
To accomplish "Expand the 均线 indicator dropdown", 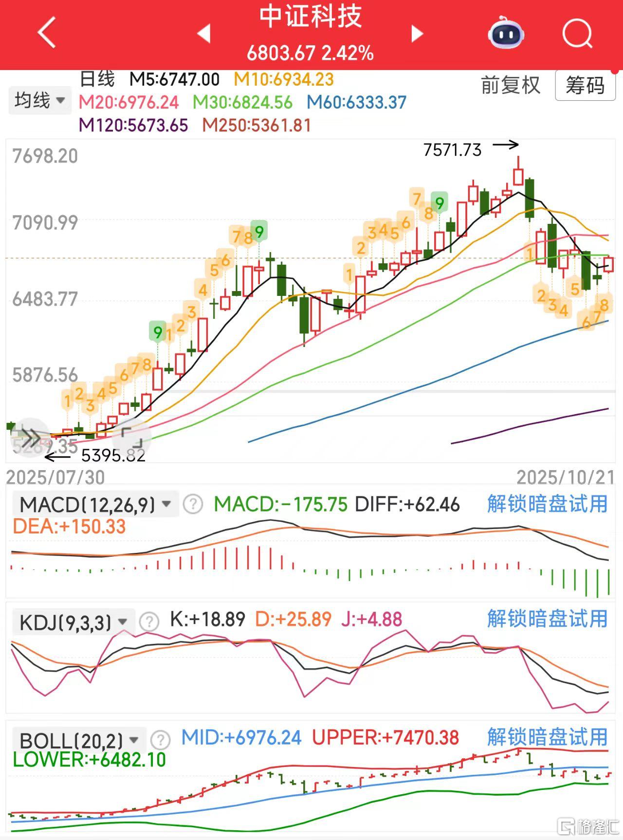I will click(39, 101).
